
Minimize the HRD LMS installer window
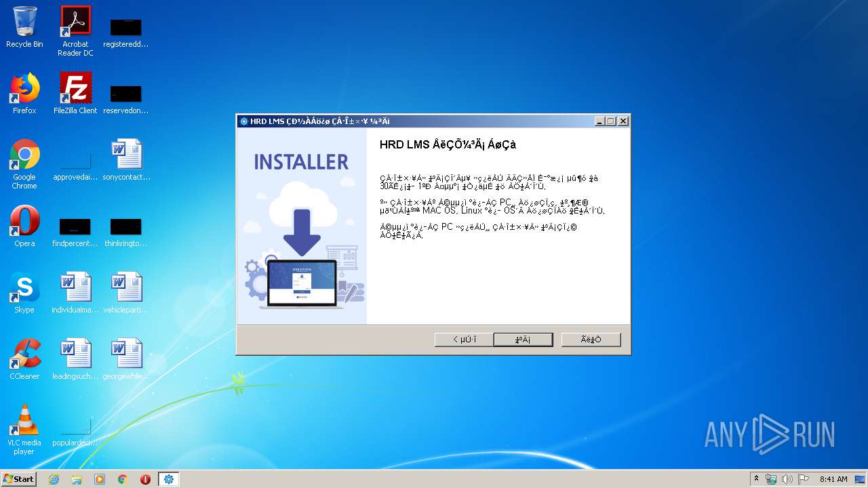coord(599,121)
